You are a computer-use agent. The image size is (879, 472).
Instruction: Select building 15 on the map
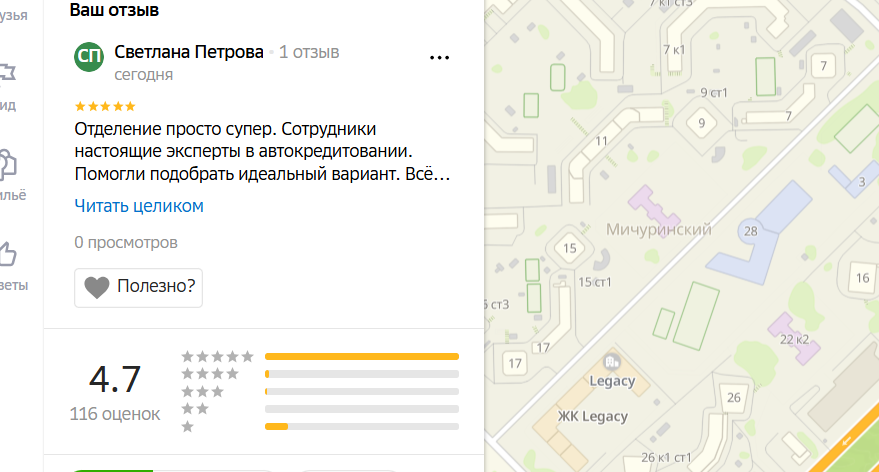coord(570,248)
